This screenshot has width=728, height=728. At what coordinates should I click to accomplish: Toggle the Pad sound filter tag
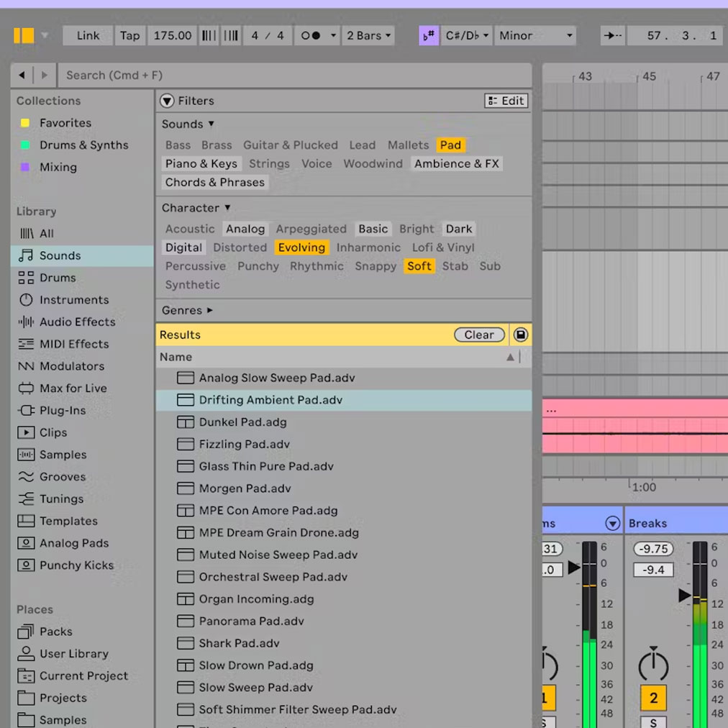(450, 145)
